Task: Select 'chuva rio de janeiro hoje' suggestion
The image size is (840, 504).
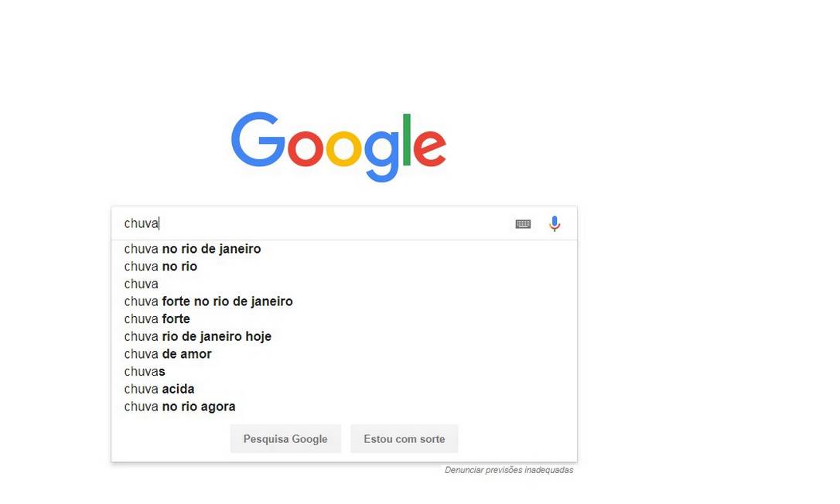Action: (x=197, y=336)
